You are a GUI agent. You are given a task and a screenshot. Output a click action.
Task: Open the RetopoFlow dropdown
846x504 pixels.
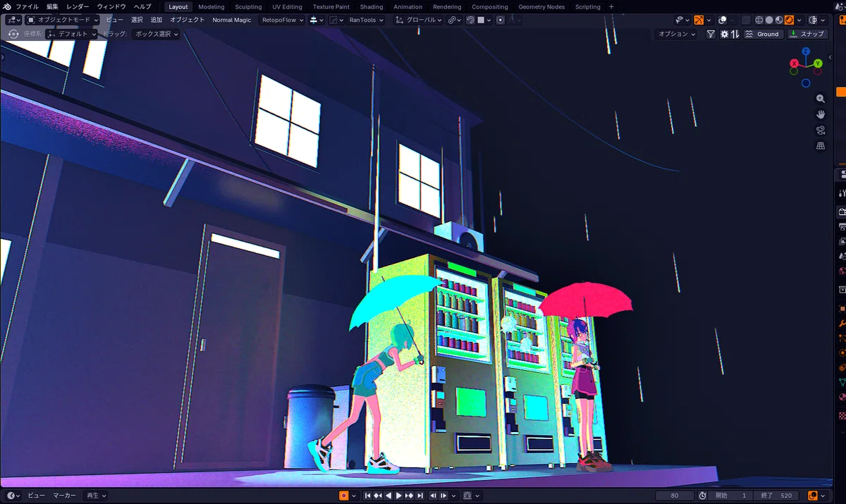pos(283,20)
